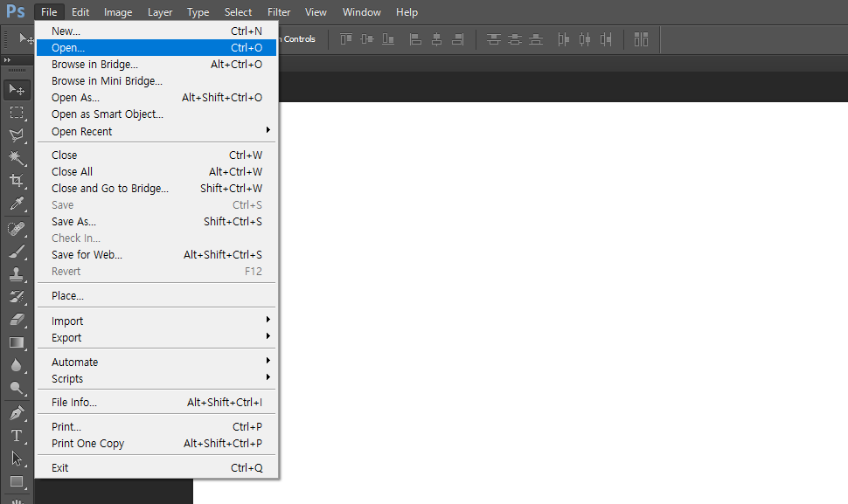The height and width of the screenshot is (504, 848).
Task: Select the Gradient tool
Action: pos(17,342)
